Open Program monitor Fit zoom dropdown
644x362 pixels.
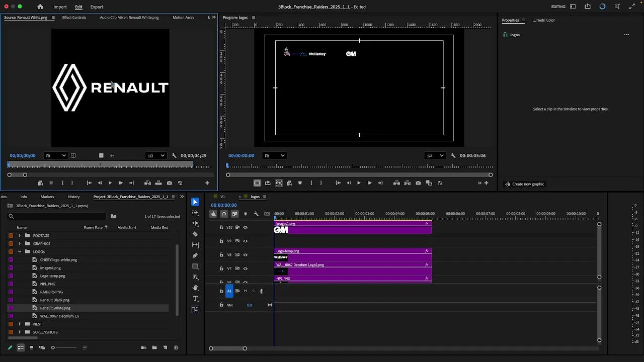[x=275, y=155]
